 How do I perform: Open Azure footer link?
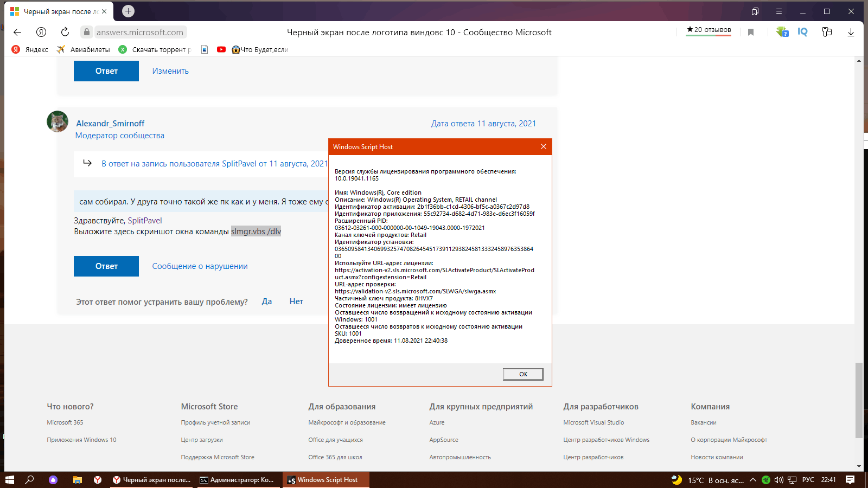(x=437, y=422)
